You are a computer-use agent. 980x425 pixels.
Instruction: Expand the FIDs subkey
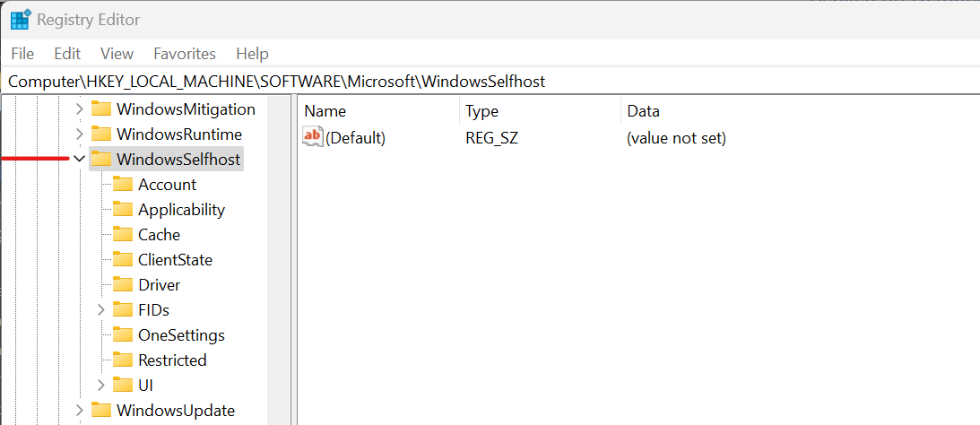pos(101,310)
